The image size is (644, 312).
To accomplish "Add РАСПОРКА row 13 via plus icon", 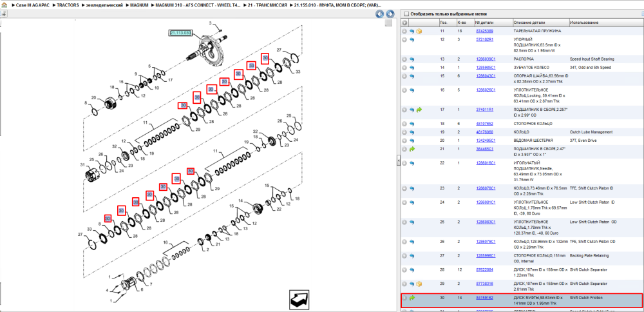I will pyautogui.click(x=404, y=59).
